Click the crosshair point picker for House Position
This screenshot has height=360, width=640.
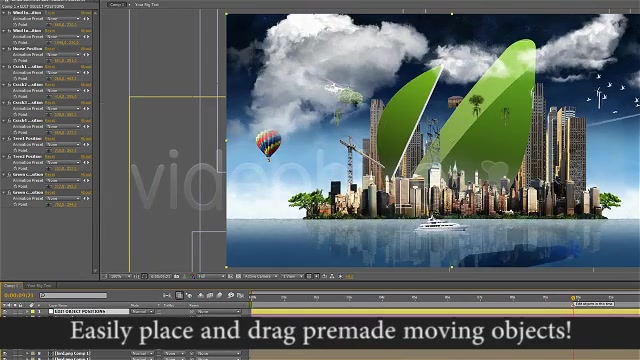[x=49, y=60]
